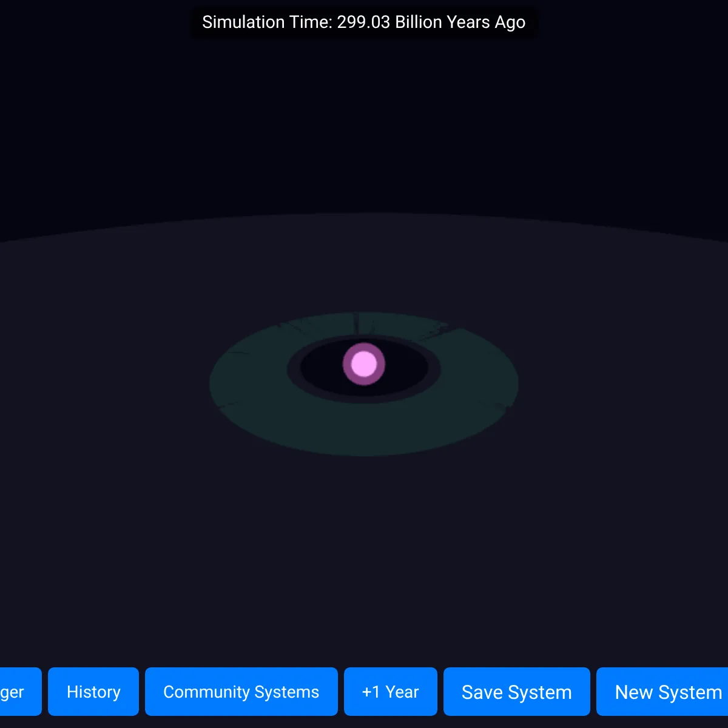
Task: Click the bright pink star core
Action: (x=364, y=364)
